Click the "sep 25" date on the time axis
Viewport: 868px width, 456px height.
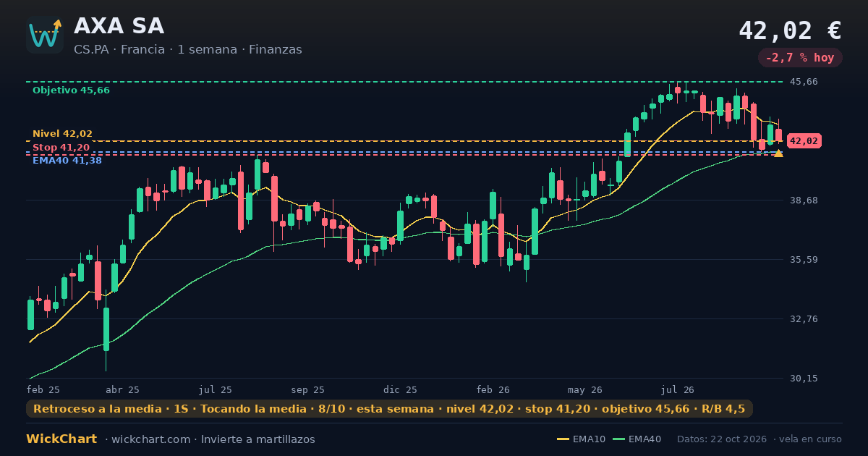tap(308, 389)
